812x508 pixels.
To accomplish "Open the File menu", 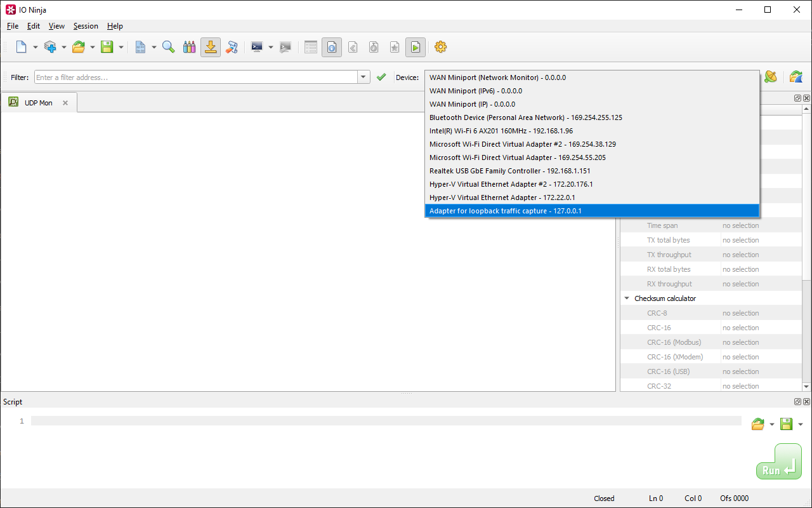I will pos(13,26).
